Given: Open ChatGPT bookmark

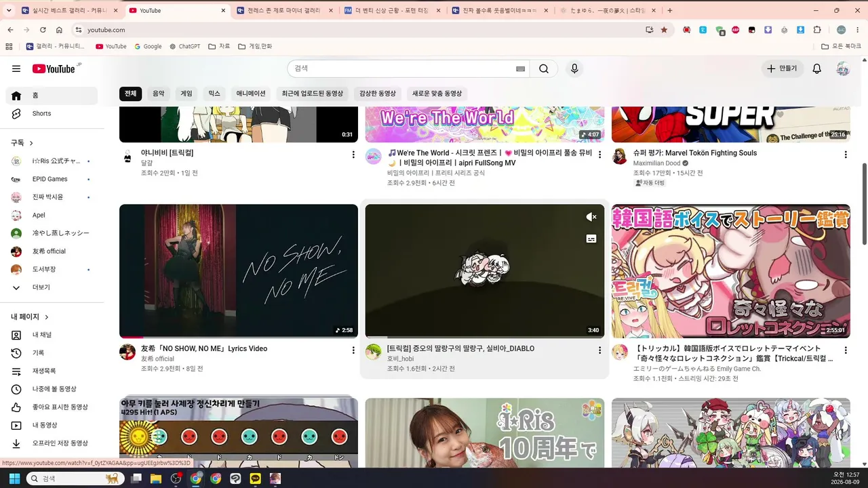Looking at the screenshot, I should 185,46.
